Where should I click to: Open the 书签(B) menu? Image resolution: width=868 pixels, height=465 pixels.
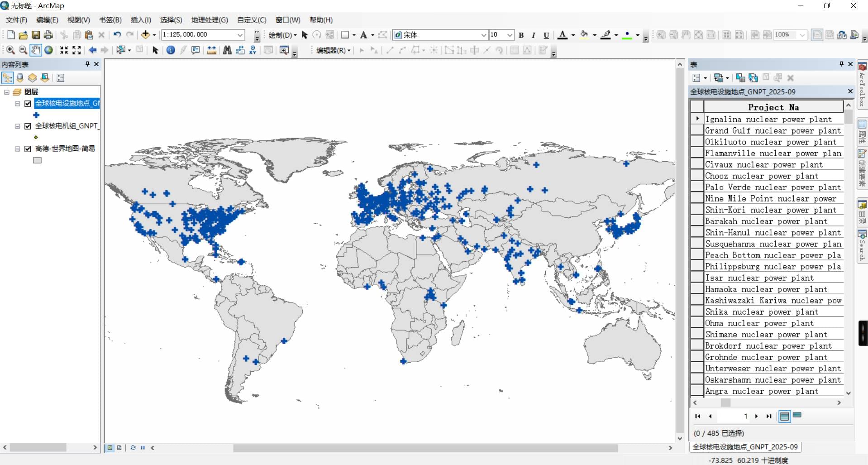[x=110, y=20]
